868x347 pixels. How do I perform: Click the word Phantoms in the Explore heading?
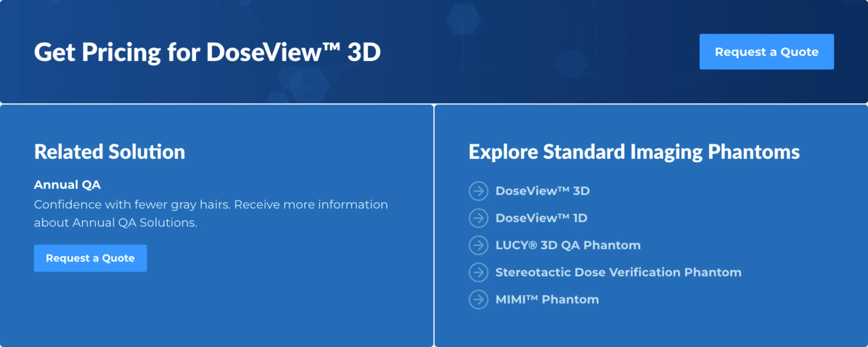coord(754,152)
